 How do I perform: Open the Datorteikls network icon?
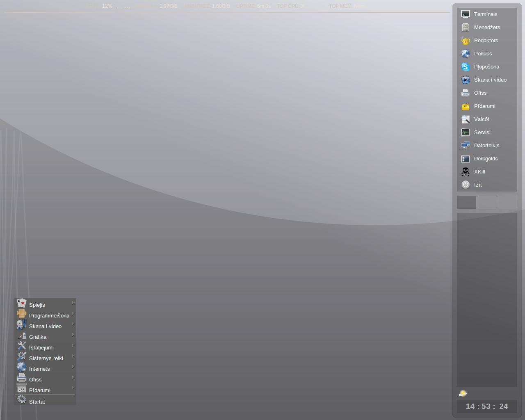coord(466,146)
